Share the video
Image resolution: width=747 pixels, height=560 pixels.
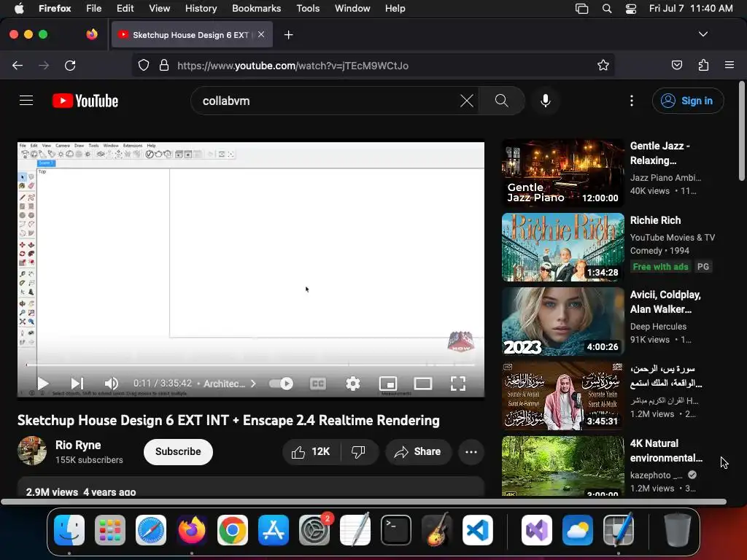tap(418, 451)
